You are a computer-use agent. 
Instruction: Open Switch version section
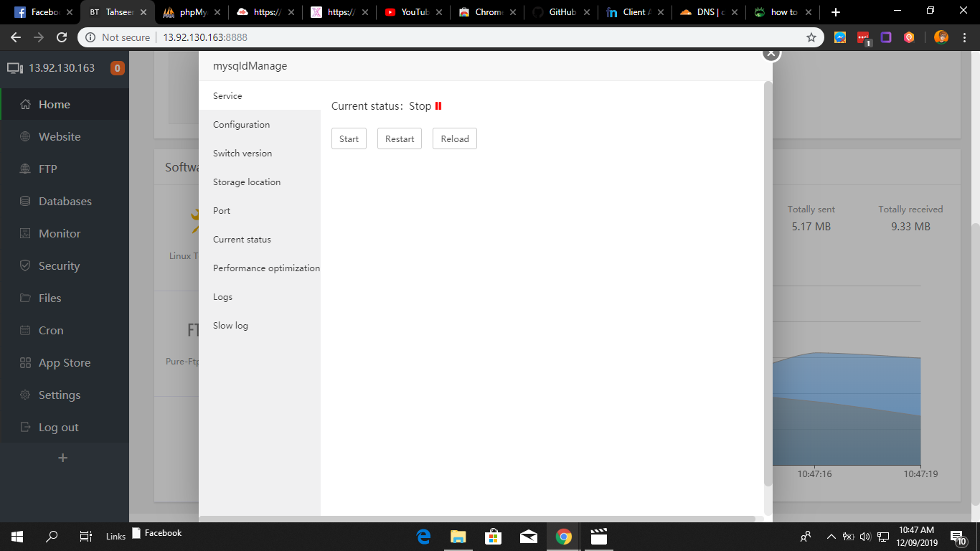click(242, 154)
